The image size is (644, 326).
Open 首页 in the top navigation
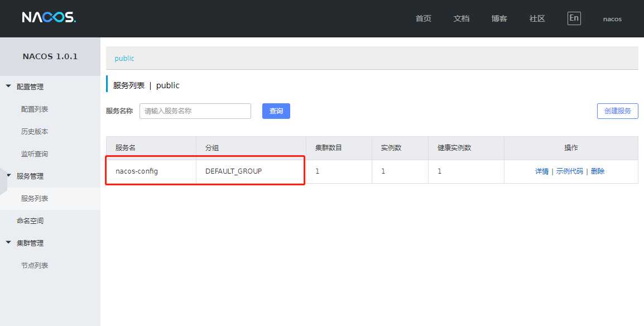pyautogui.click(x=424, y=18)
